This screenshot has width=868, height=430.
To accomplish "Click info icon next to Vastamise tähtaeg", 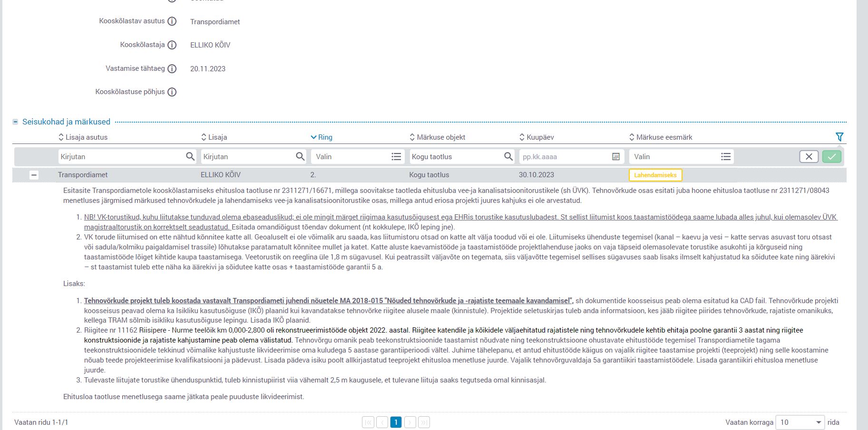I will point(172,69).
